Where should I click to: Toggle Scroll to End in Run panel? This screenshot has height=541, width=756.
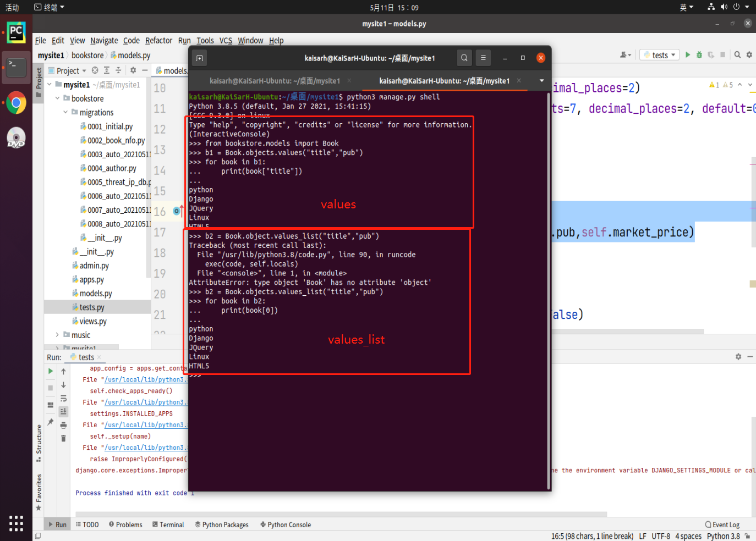(x=63, y=411)
